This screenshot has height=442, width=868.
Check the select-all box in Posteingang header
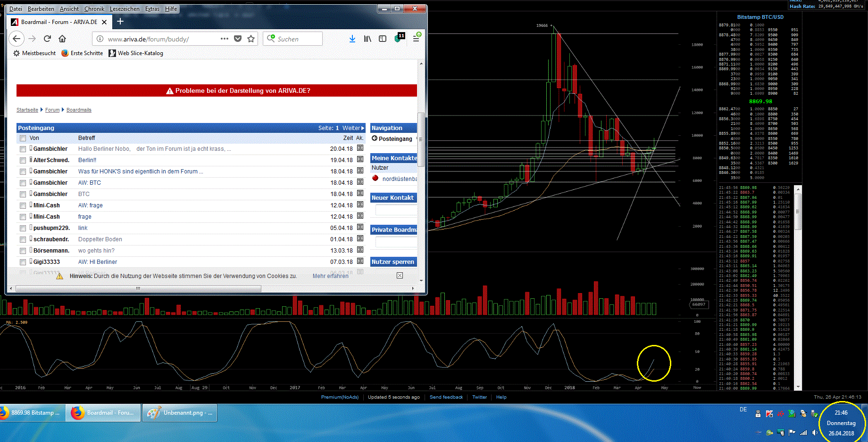click(23, 138)
